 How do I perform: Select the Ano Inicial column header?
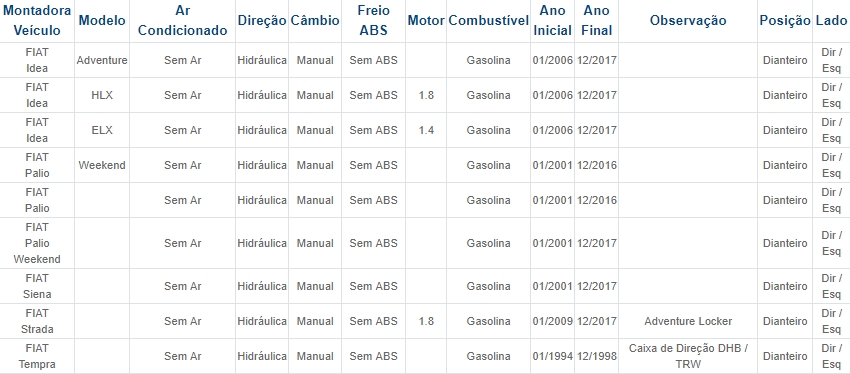tap(552, 21)
